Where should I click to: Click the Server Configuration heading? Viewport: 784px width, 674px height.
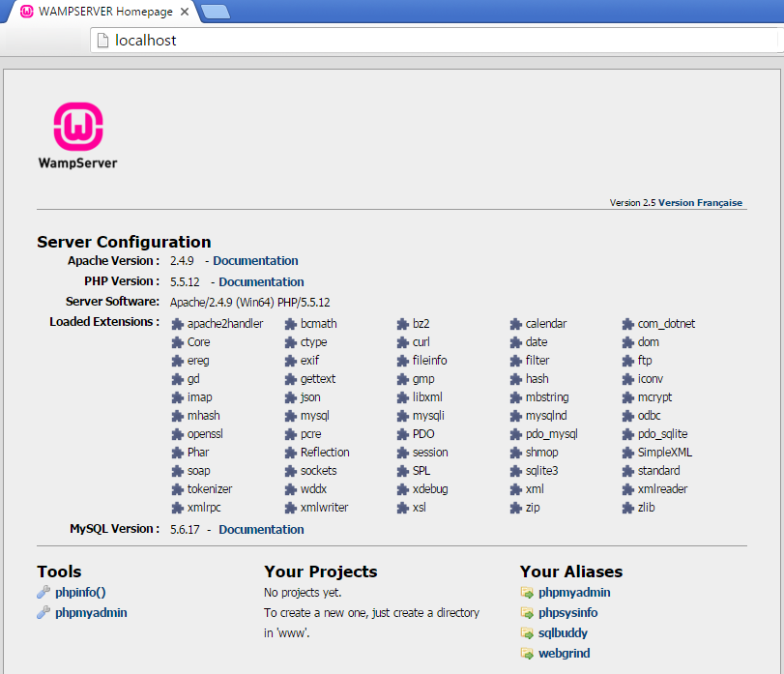coord(124,242)
